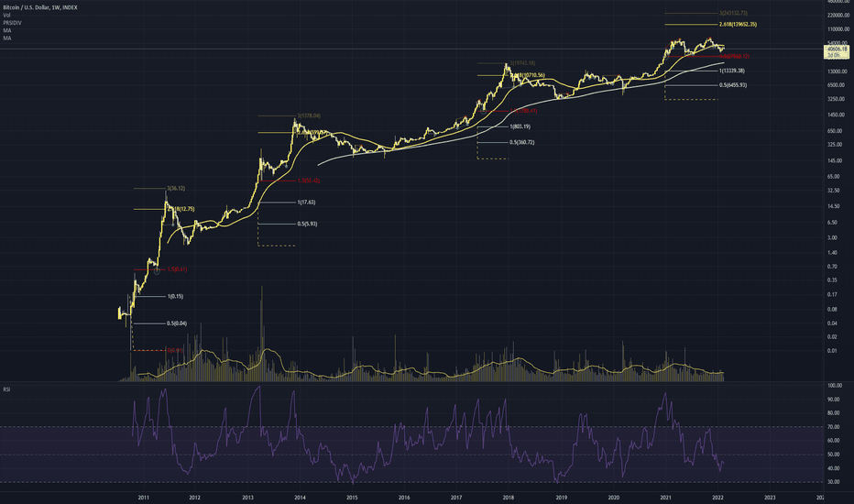This screenshot has width=854, height=504.
Task: Click the 3(36.12) Fibonacci level label
Action: [176, 189]
